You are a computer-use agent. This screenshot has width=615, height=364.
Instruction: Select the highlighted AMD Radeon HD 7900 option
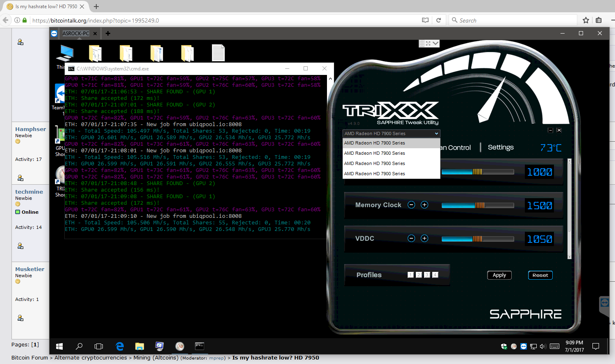[391, 143]
